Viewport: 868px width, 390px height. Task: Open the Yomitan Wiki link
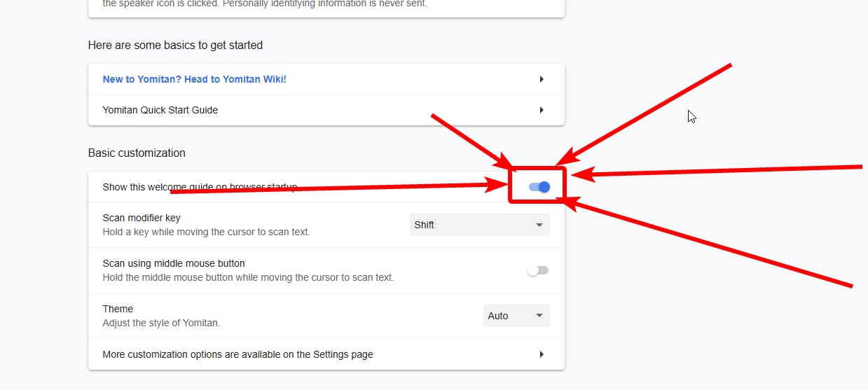[x=194, y=79]
